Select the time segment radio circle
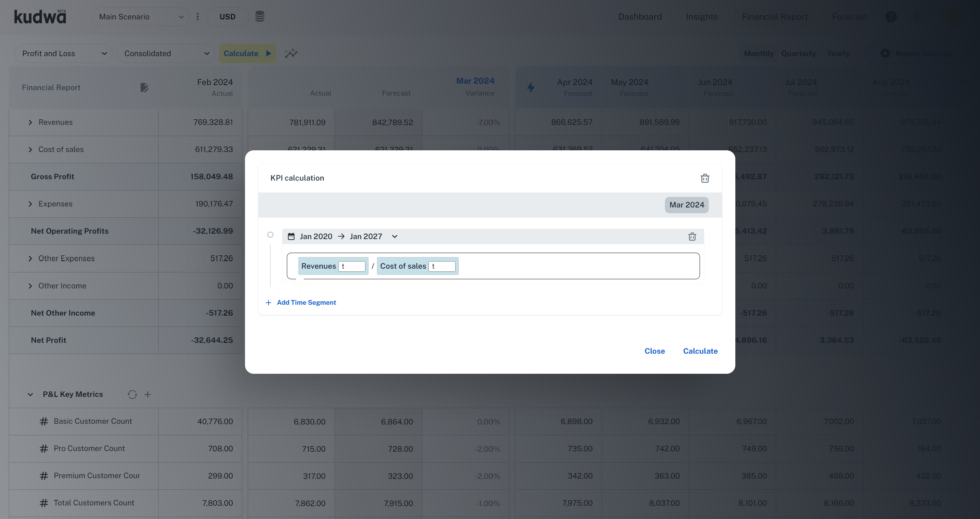Image resolution: width=980 pixels, height=519 pixels. (270, 235)
